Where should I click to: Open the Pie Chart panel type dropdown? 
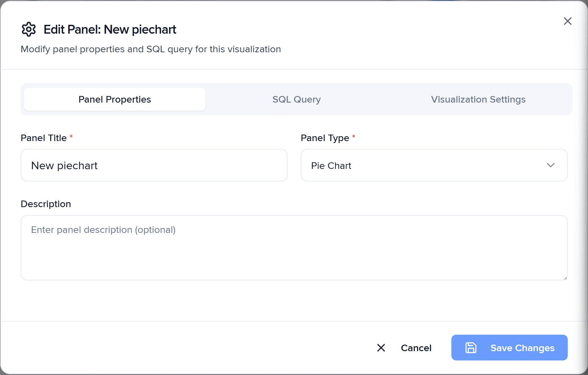(x=425, y=165)
